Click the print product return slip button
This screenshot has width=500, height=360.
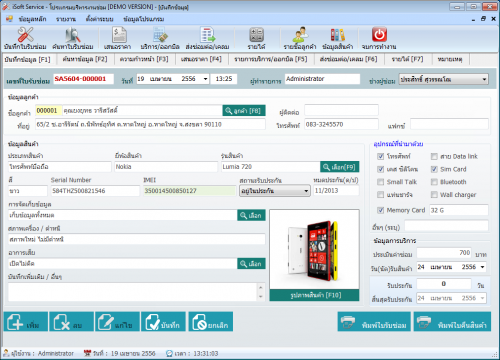click(452, 322)
